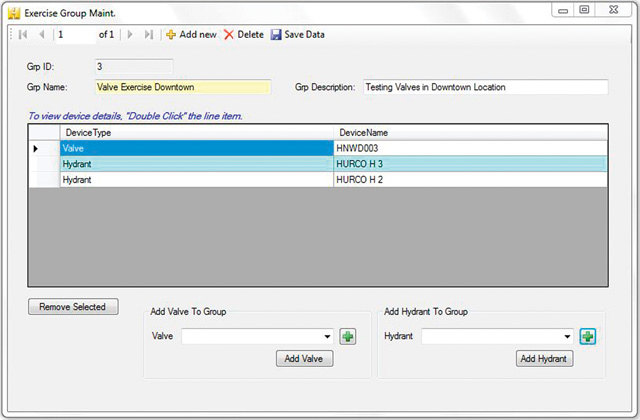Edit the Grp Name text field
Viewport: 640px width, 420px height.
pos(182,87)
